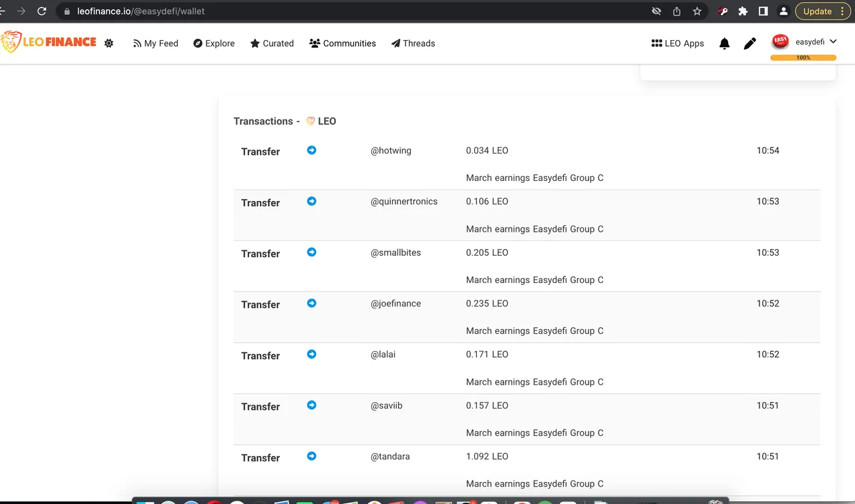
Task: Click the Transactions - LEO heading
Action: [x=285, y=121]
